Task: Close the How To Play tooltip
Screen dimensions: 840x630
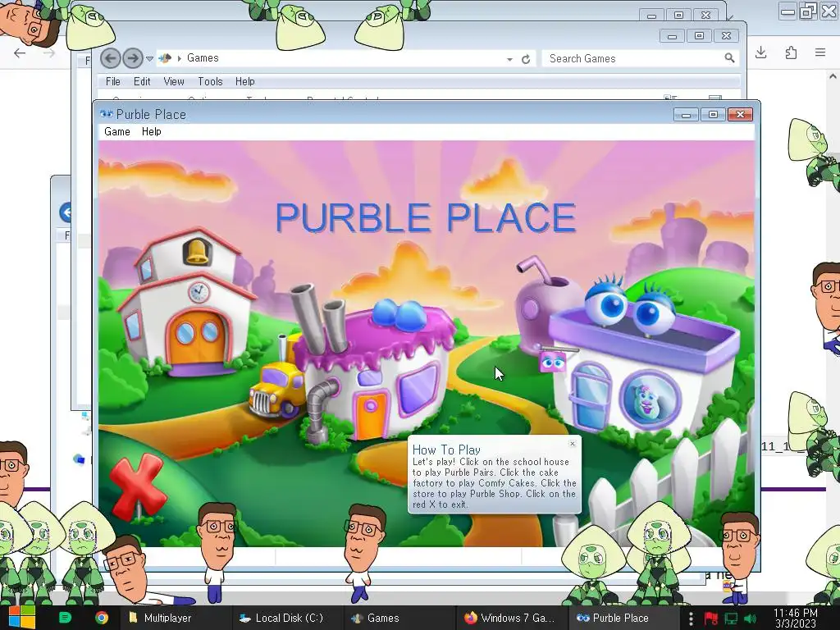Action: click(x=572, y=444)
